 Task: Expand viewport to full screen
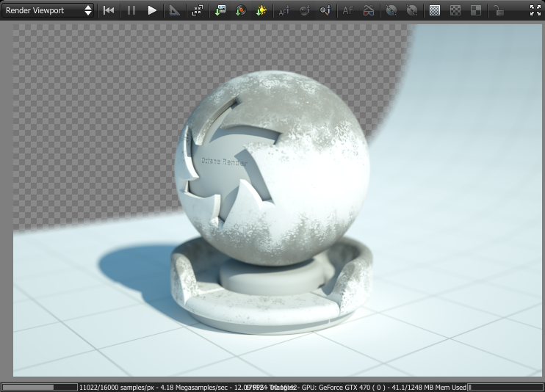[x=535, y=10]
